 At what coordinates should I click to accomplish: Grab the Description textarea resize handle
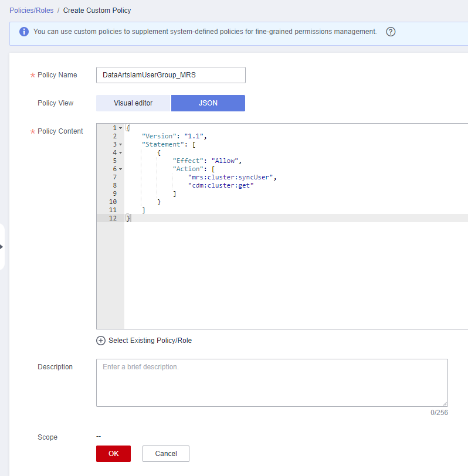coord(445,404)
